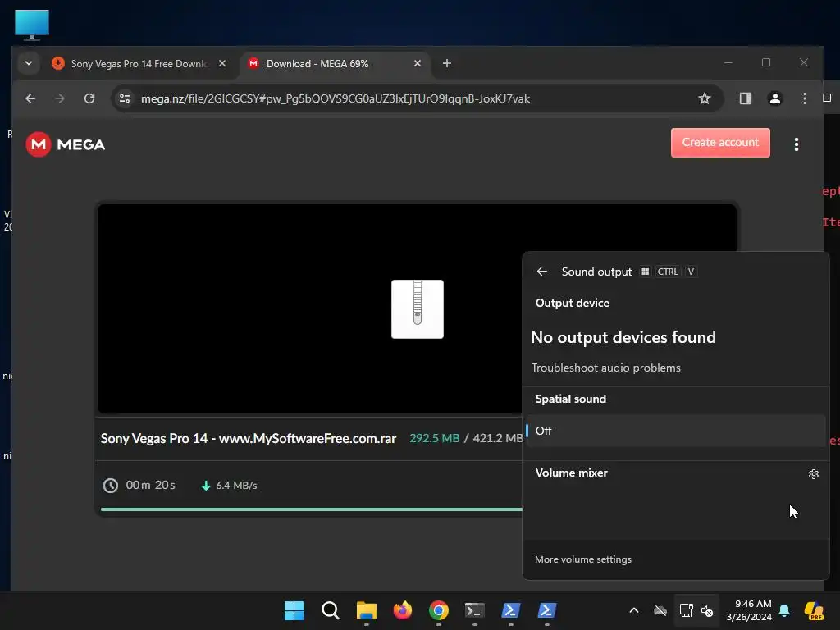
Task: Go back from Sound output panel
Action: [541, 272]
